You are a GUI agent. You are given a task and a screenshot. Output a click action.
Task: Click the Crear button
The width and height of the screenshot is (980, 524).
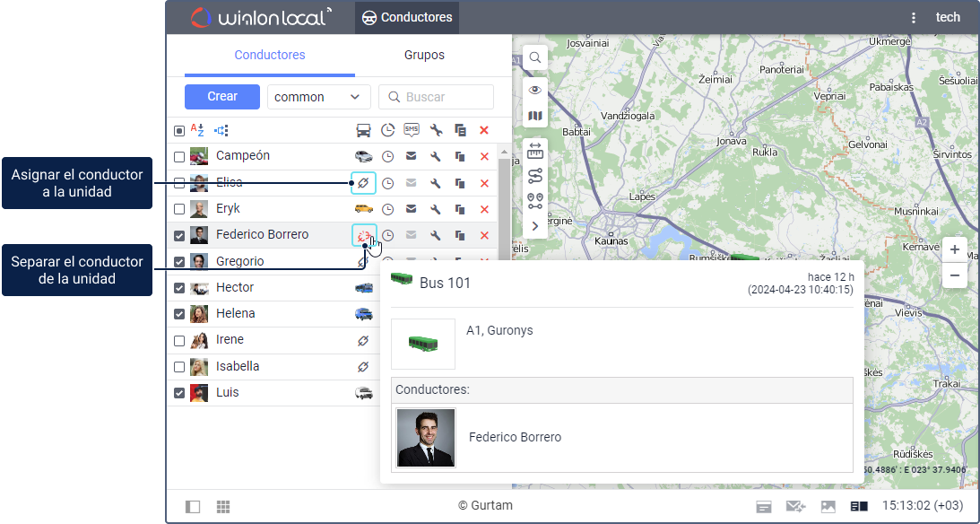222,97
